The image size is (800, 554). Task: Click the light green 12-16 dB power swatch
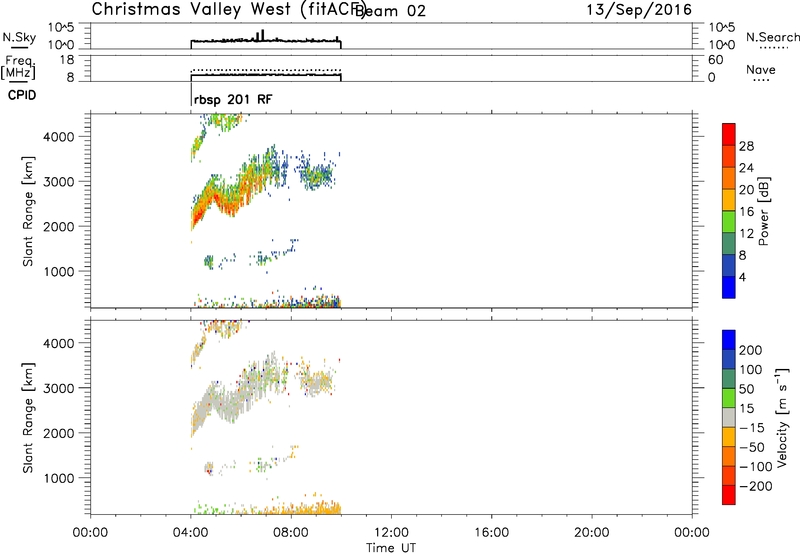[x=729, y=221]
